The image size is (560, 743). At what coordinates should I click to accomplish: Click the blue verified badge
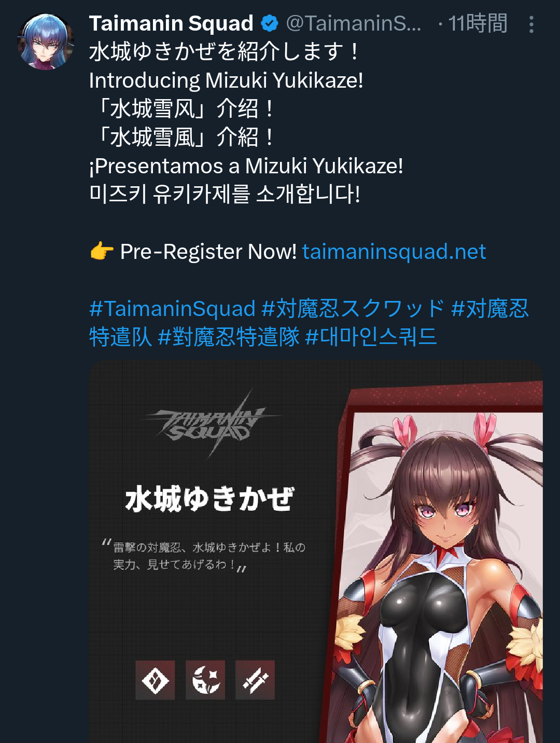pyautogui.click(x=270, y=23)
